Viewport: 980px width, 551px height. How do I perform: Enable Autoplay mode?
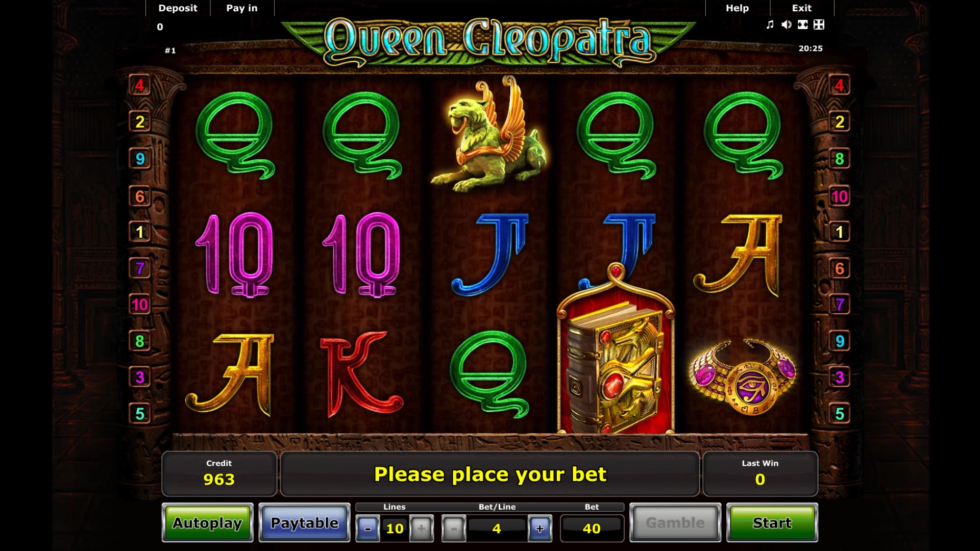207,522
